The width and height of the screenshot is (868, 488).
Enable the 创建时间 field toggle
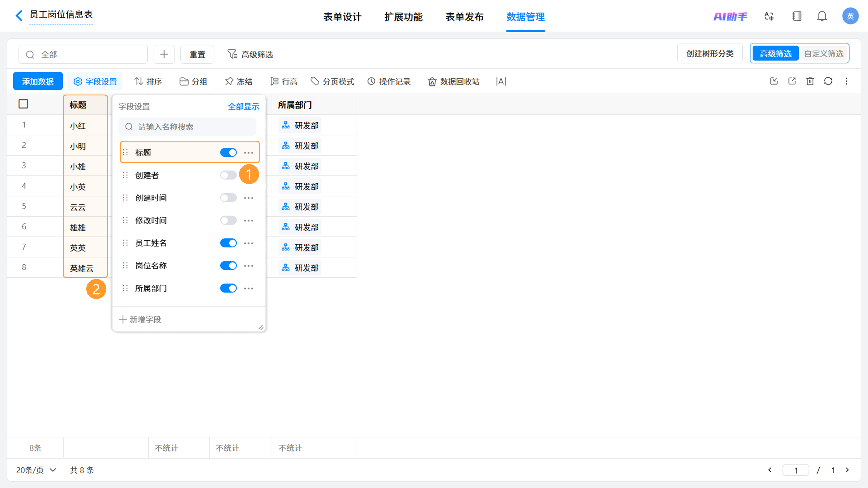(229, 197)
